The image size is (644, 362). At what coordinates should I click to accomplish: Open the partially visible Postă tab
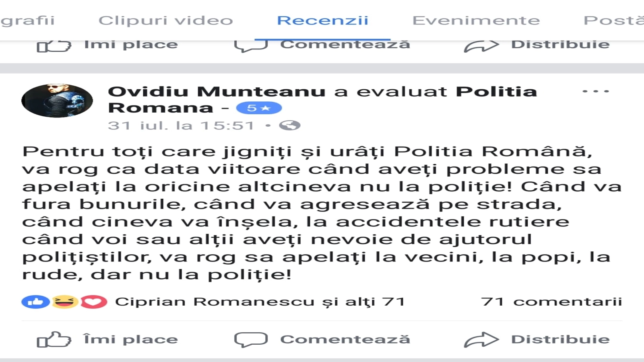(614, 20)
